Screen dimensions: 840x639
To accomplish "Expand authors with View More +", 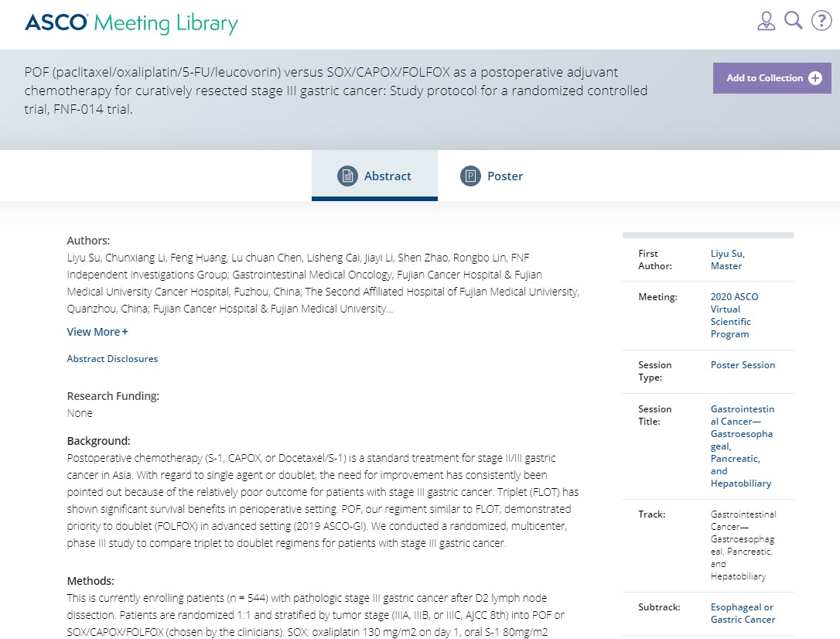I will [x=97, y=332].
